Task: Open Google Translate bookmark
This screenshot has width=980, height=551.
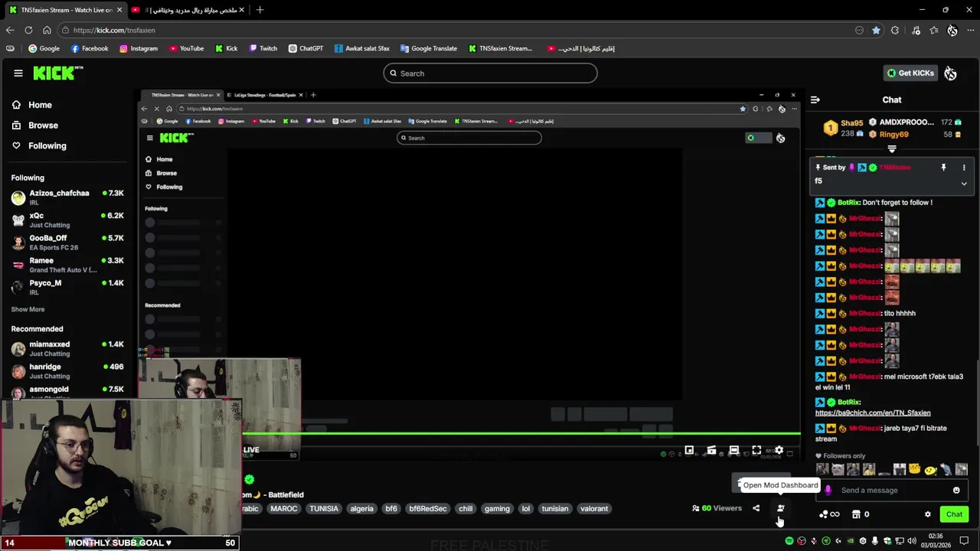Action: tap(428, 48)
